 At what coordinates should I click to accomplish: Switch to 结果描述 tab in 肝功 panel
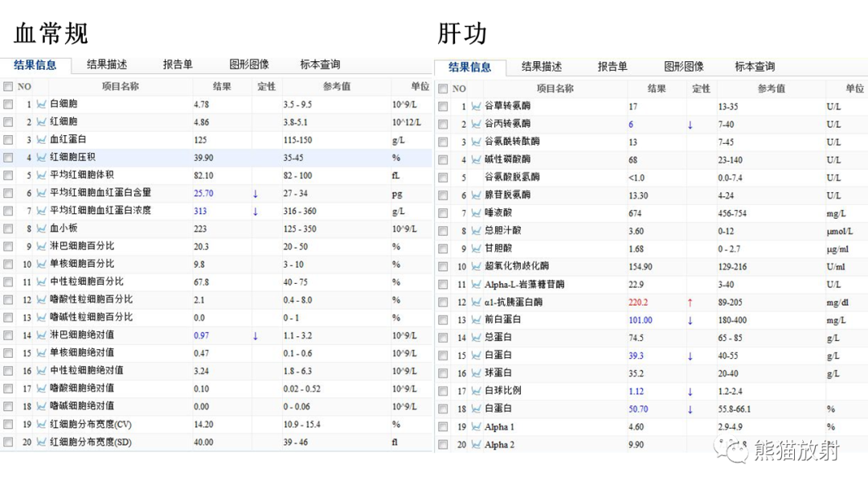[542, 67]
